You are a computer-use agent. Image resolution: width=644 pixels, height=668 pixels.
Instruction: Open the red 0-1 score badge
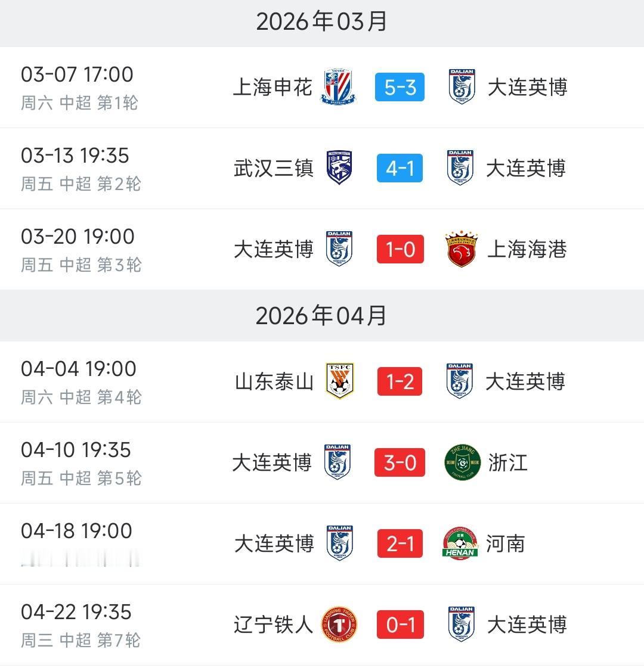(400, 624)
